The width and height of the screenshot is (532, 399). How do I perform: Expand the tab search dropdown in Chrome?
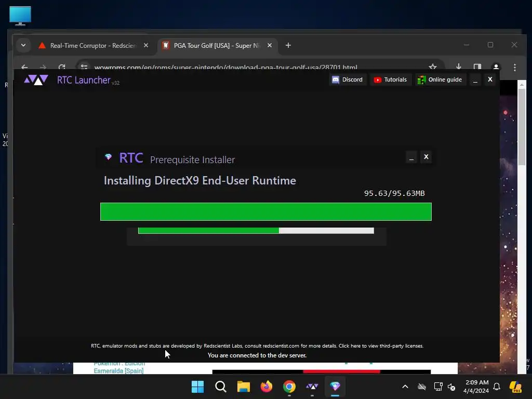click(x=23, y=45)
